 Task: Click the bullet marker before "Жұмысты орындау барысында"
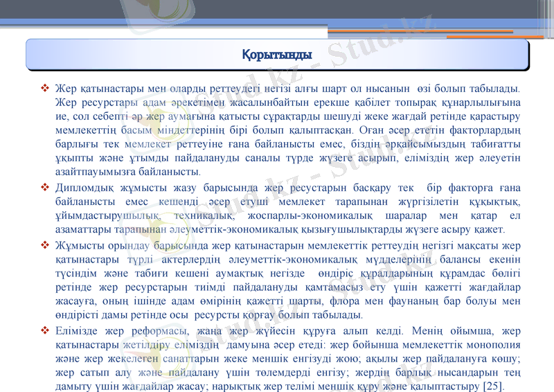(x=45, y=245)
